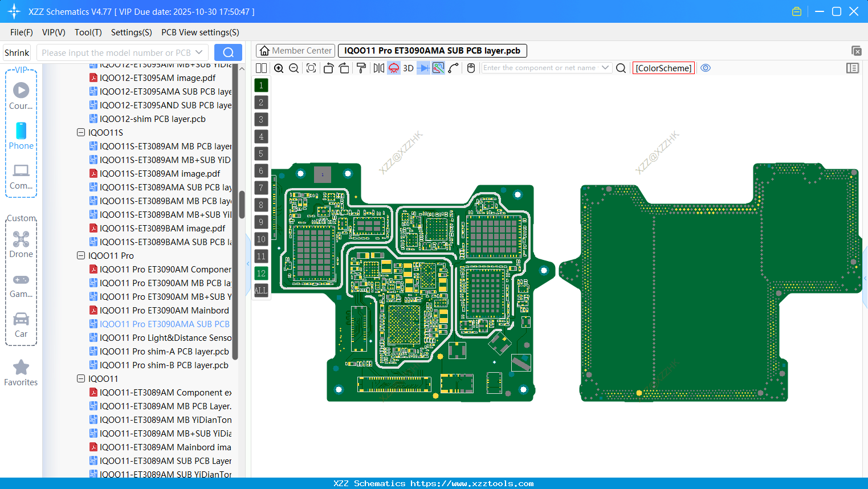Open the PCB View settings menu

[199, 32]
